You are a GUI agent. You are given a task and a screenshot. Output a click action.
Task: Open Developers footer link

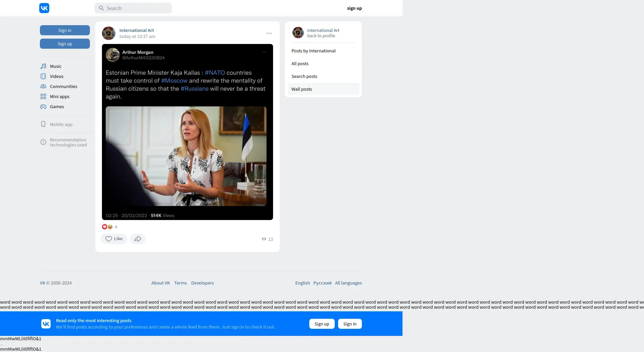coord(202,283)
